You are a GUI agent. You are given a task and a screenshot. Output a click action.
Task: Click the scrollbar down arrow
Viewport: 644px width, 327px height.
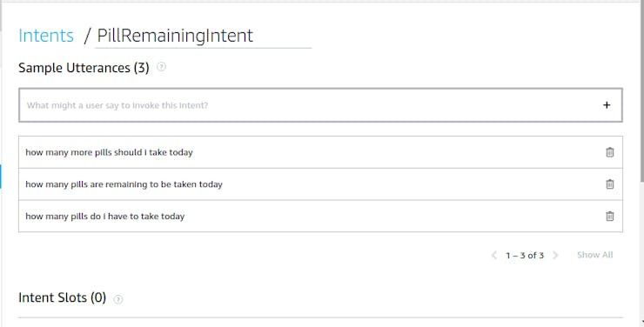(x=642, y=324)
